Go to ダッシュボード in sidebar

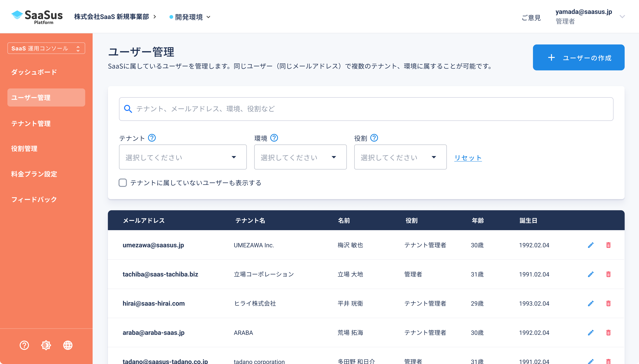pos(34,72)
